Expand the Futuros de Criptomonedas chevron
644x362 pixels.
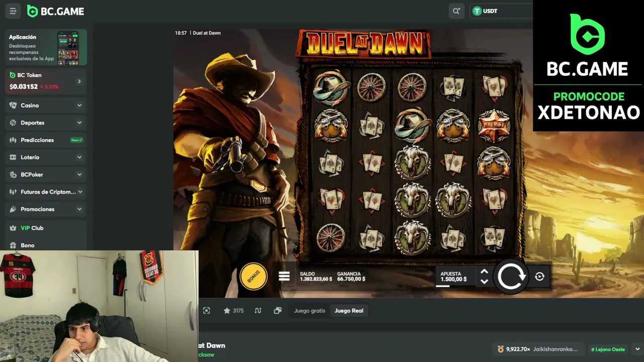coord(80,192)
